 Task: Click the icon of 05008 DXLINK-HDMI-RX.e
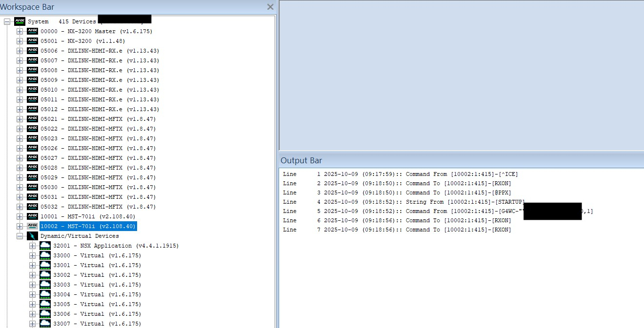click(x=32, y=70)
